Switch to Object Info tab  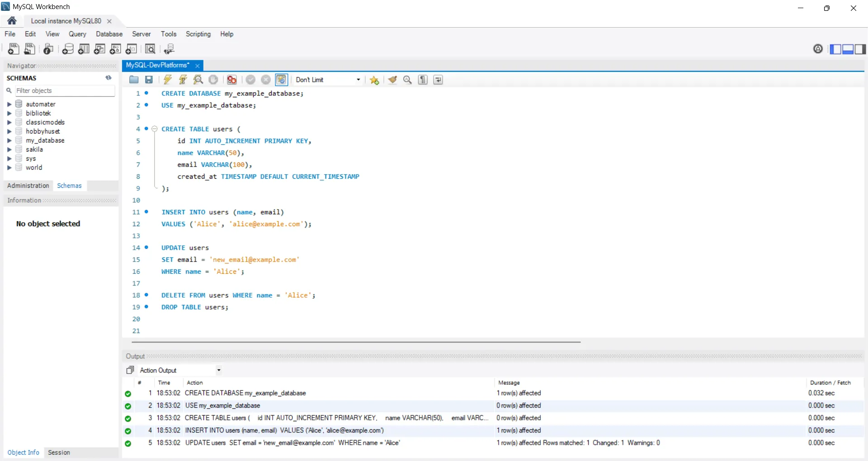click(x=24, y=452)
